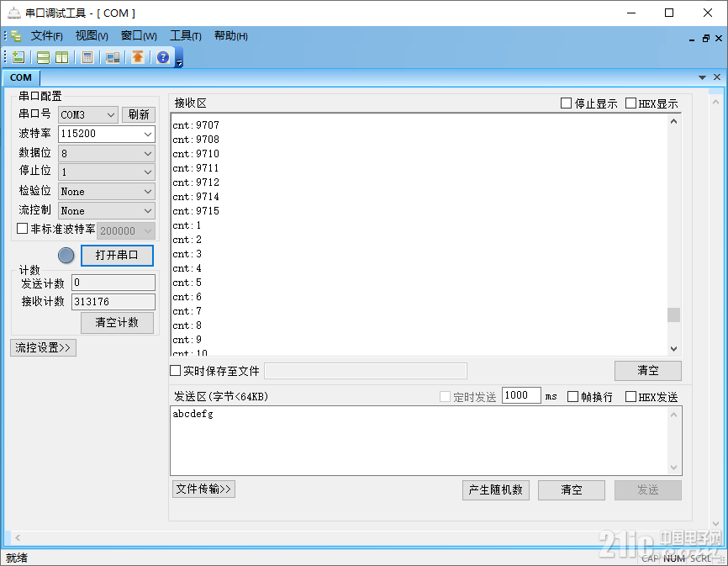This screenshot has width=728, height=566.
Task: Click the 刷新 button
Action: pos(139,114)
